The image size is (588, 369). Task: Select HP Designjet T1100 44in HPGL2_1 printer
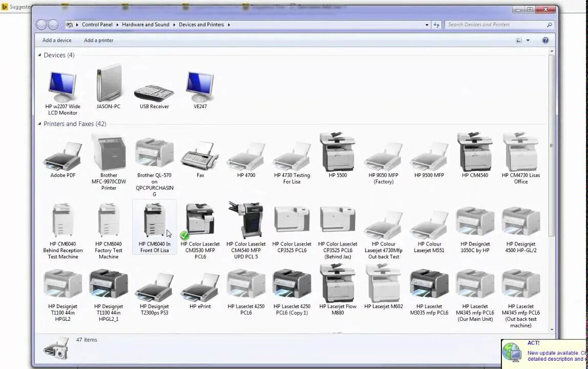(109, 295)
